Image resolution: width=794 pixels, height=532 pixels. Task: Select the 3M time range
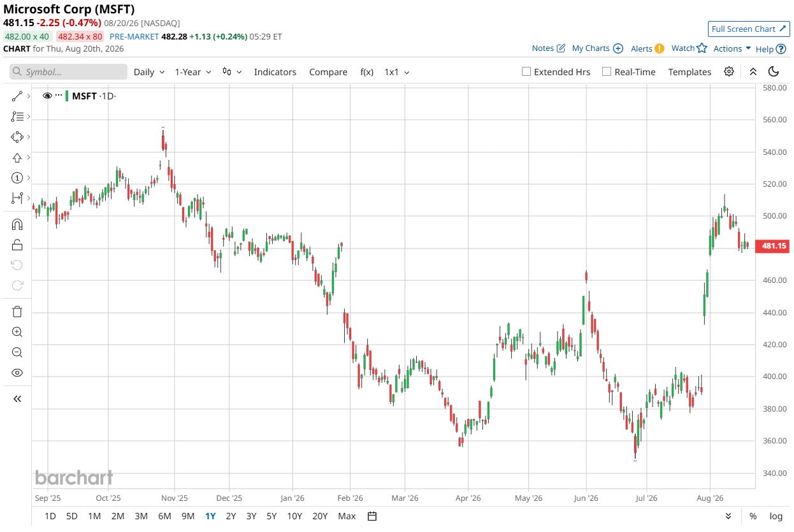[x=141, y=516]
